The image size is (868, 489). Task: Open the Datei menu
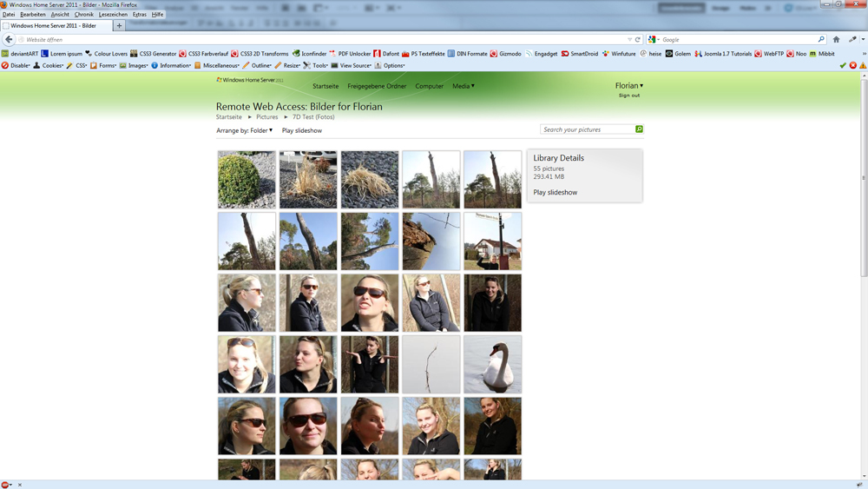click(9, 15)
